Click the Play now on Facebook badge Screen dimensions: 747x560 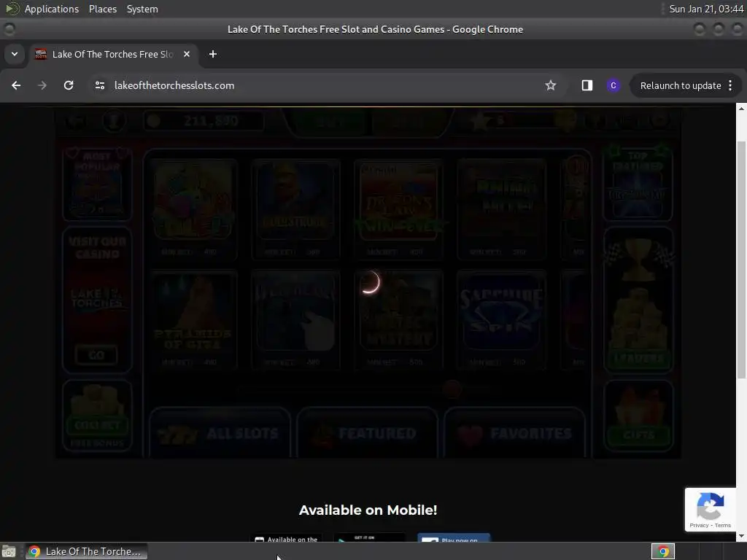point(454,538)
